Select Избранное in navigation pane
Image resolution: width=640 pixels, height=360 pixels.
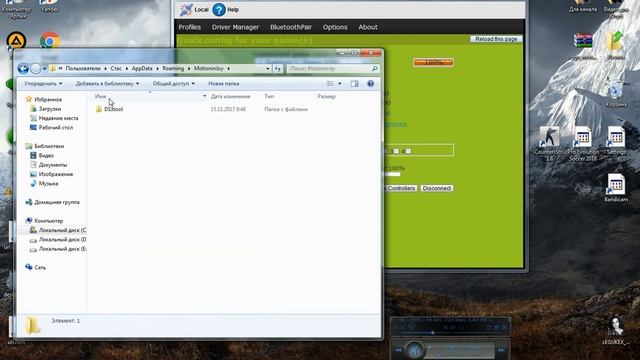tap(44, 100)
